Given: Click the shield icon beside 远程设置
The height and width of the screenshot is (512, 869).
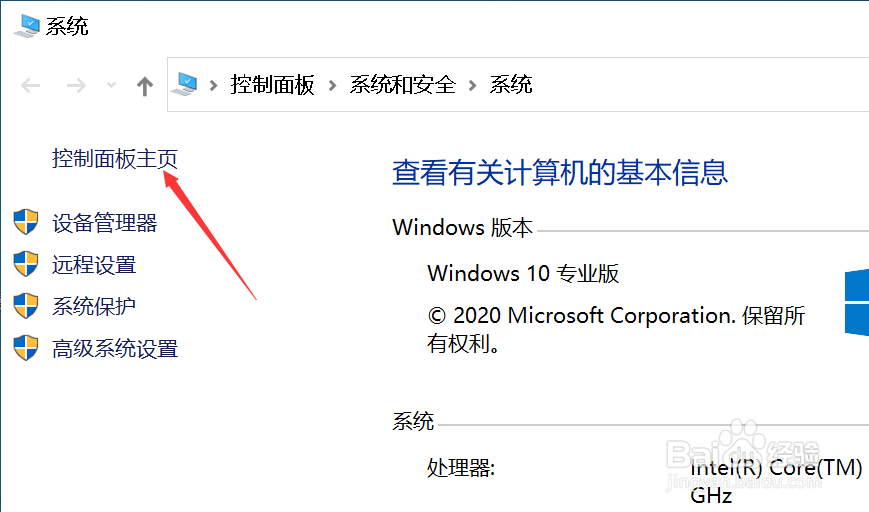Looking at the screenshot, I should pyautogui.click(x=26, y=264).
